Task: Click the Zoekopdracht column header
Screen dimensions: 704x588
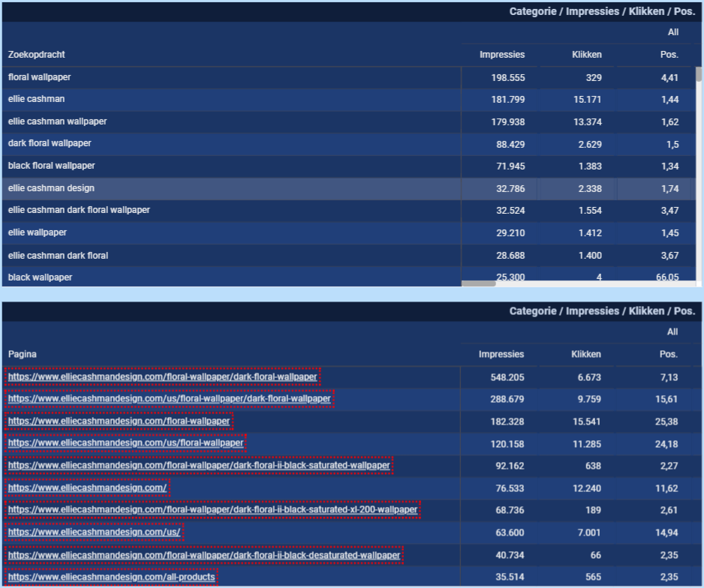Action: (x=36, y=55)
